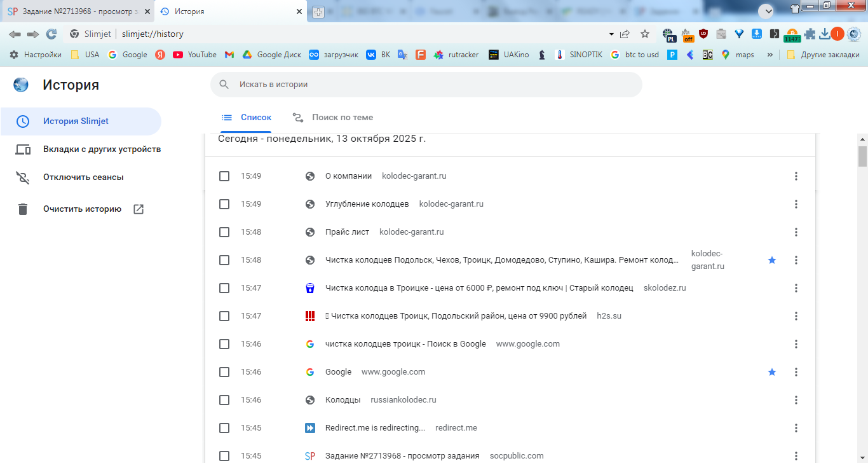Click the uBlock Origin extension icon
Screen dimensions: 868x463
(703, 34)
